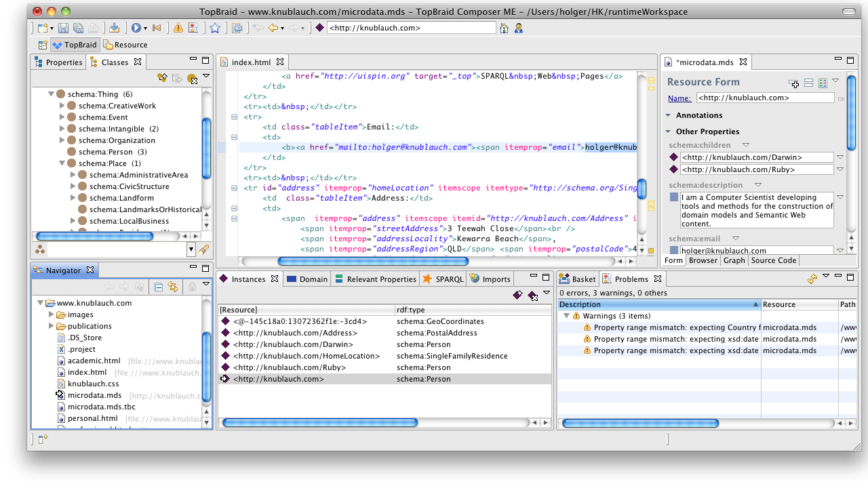Viewport: 868px width, 488px height.
Task: Open the SPARQL run toolbar icon
Action: click(137, 28)
